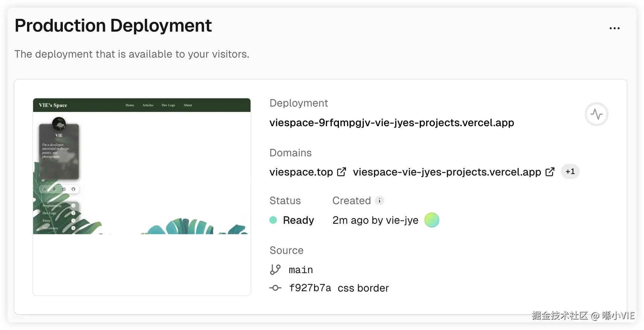Click the Juejin icon in the site preview
Image resolution: width=644 pixels, height=330 pixels.
45,189
